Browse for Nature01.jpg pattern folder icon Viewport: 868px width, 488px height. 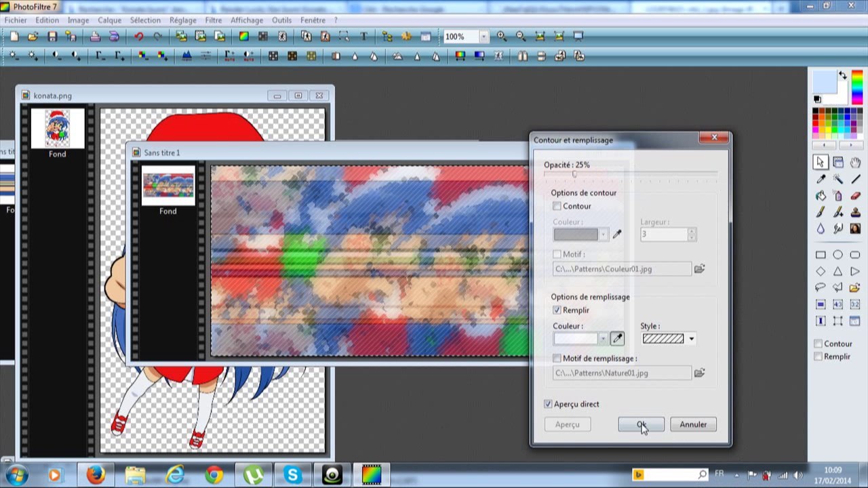point(699,373)
